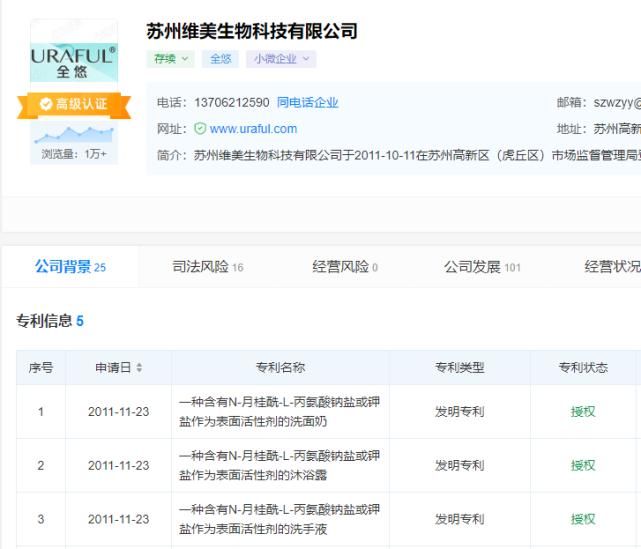Click 发明专利 type in row 3
This screenshot has height=549, width=641.
(459, 519)
